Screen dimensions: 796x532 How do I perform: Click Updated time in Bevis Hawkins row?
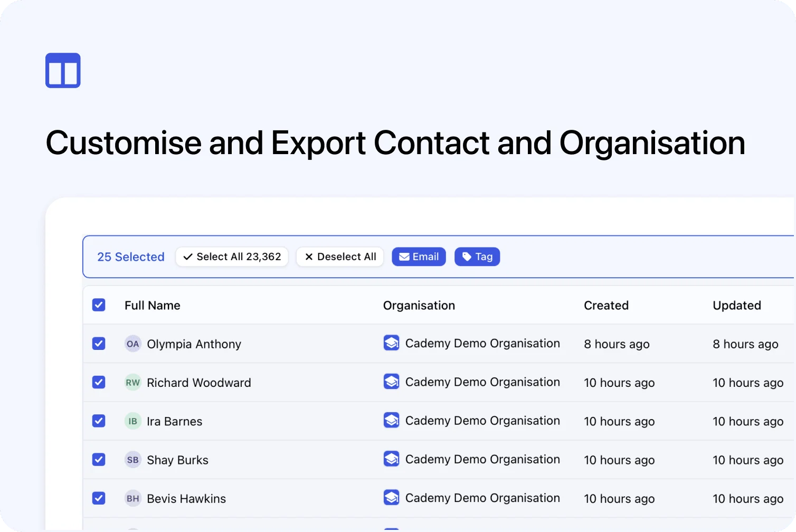tap(748, 499)
